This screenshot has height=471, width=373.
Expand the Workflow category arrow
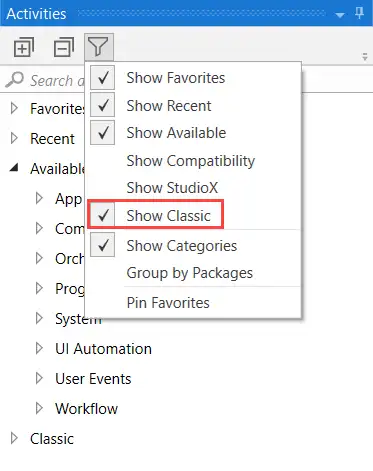click(39, 408)
